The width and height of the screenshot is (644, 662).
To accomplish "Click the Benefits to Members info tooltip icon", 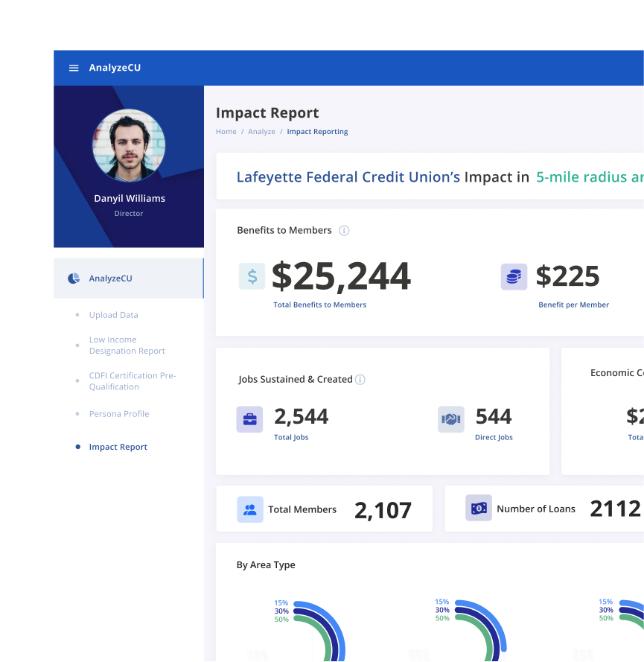I will click(x=344, y=231).
